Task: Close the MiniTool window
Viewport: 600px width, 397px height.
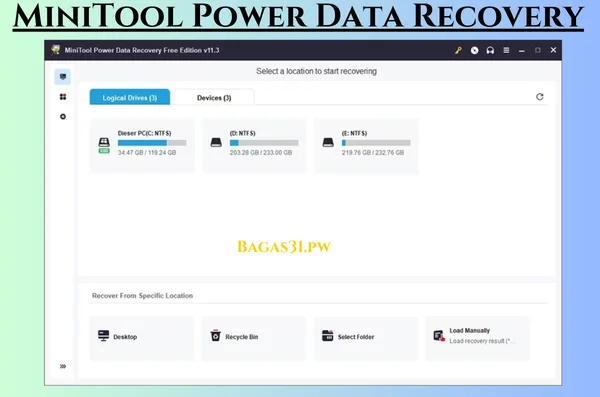Action: [x=553, y=50]
